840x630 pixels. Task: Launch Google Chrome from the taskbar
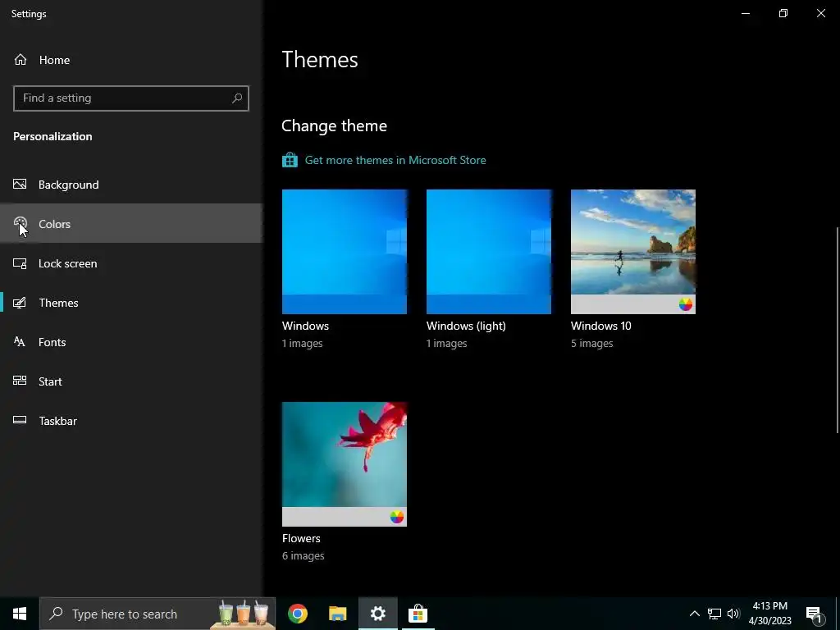click(297, 614)
